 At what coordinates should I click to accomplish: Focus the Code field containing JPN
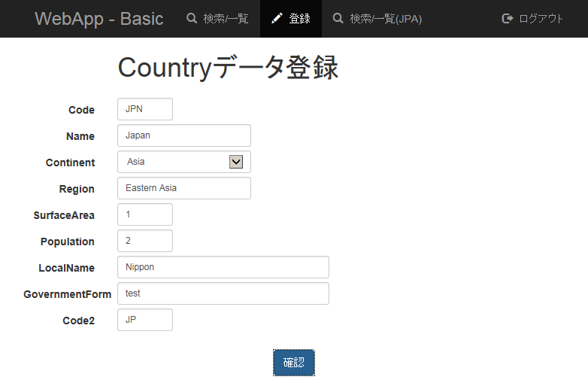pyautogui.click(x=145, y=109)
